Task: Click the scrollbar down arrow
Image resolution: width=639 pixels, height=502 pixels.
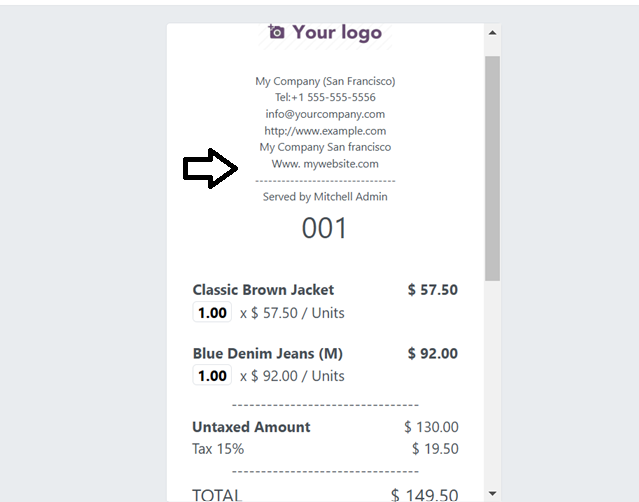Action: coord(492,493)
